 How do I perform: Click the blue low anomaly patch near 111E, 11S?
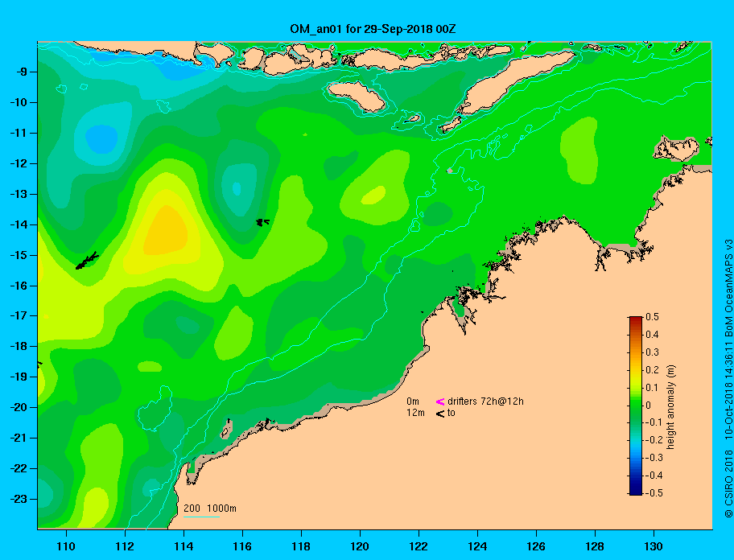click(101, 139)
